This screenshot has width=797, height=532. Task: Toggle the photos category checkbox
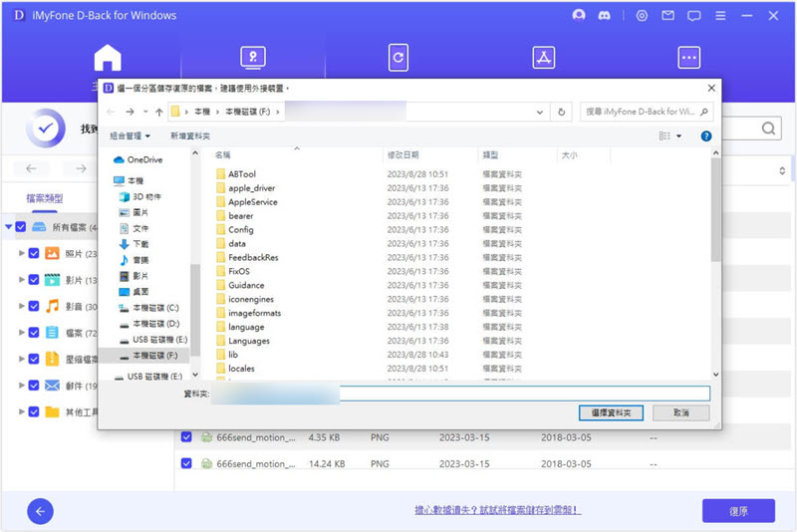34,253
